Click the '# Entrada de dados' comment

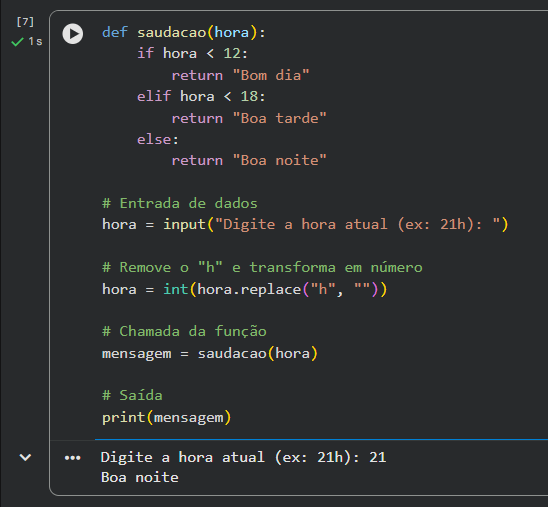[180, 203]
